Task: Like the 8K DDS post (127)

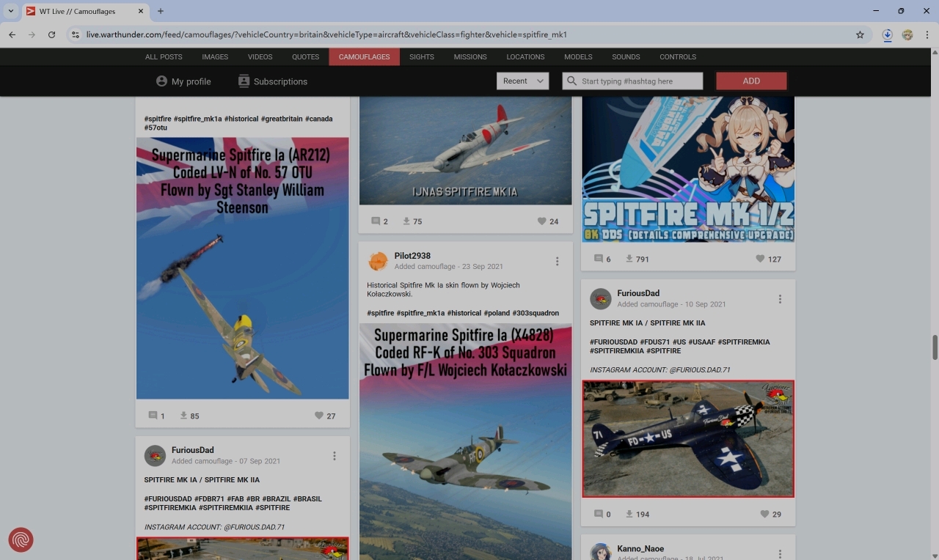Action: point(760,259)
